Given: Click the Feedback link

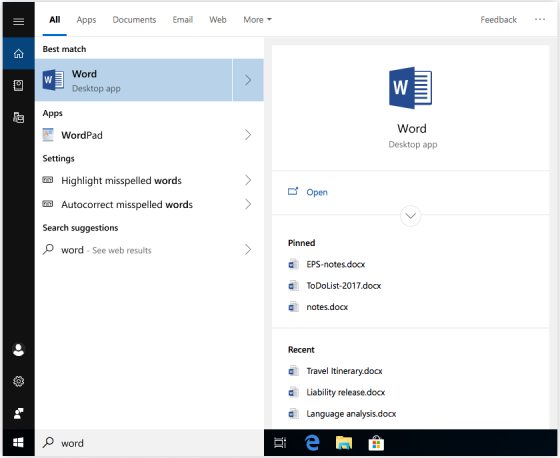Looking at the screenshot, I should (499, 20).
